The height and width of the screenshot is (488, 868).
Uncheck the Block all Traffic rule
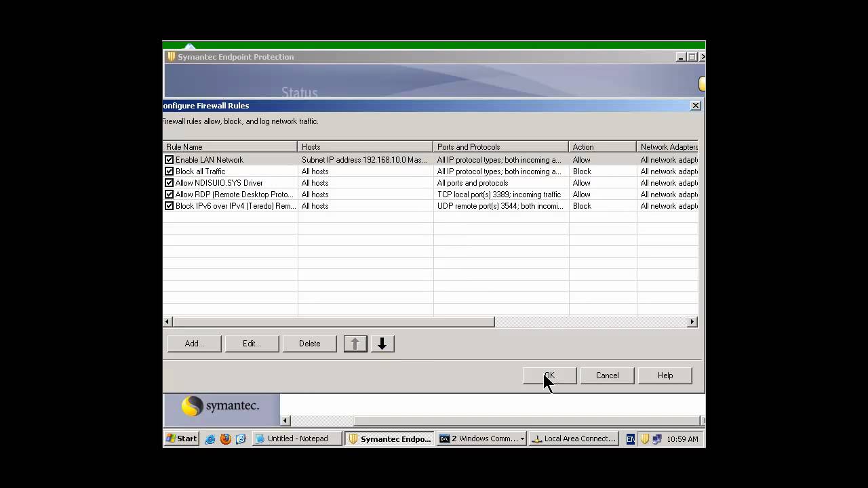pos(170,171)
